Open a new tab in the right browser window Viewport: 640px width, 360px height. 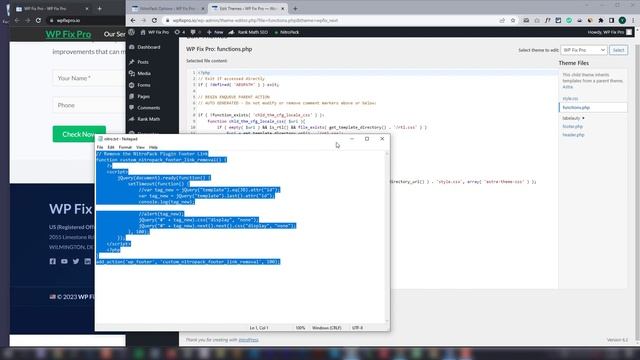(295, 9)
